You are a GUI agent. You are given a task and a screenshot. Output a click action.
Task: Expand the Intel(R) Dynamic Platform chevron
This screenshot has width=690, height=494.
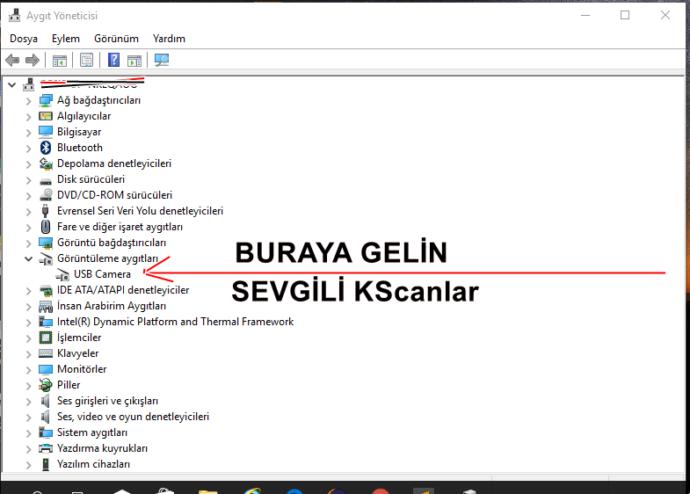[x=29, y=323]
